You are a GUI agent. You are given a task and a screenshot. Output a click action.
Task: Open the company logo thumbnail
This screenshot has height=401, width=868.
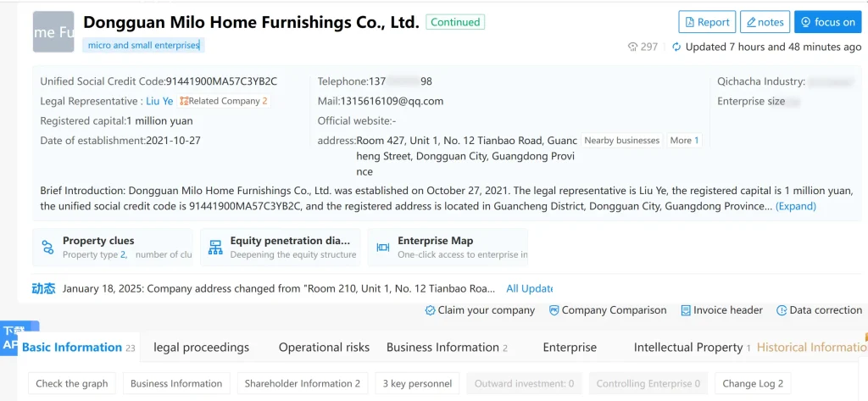(x=53, y=32)
